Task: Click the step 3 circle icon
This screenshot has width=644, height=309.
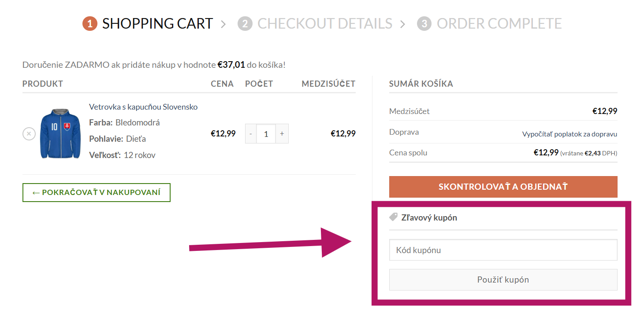Action: click(424, 24)
